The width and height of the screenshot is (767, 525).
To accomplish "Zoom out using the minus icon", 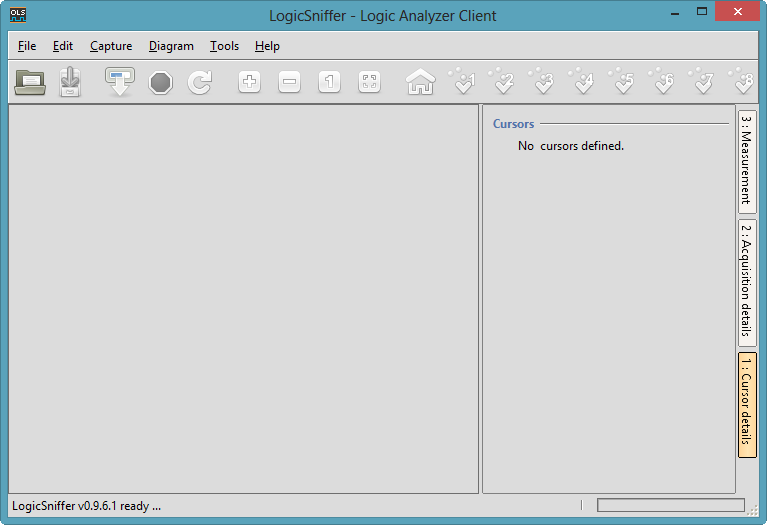I will [x=289, y=82].
